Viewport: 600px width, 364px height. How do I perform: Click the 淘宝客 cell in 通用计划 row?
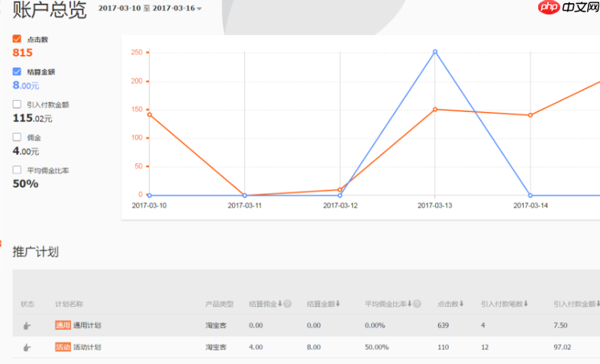click(x=216, y=325)
